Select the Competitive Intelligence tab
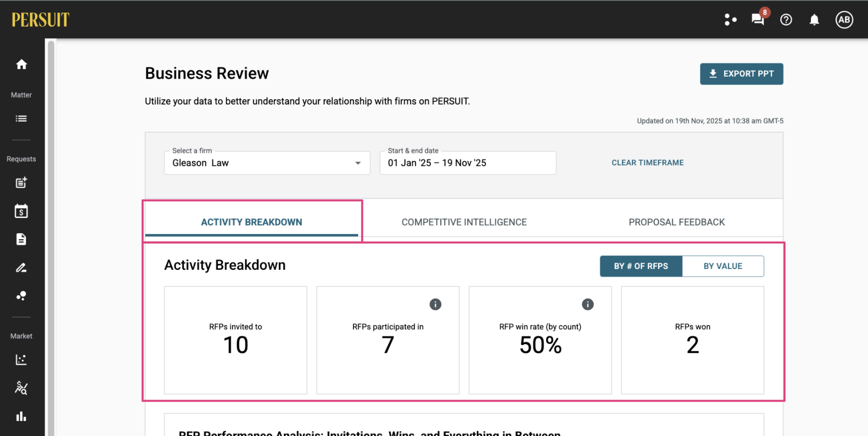This screenshot has width=868, height=436. pos(464,222)
